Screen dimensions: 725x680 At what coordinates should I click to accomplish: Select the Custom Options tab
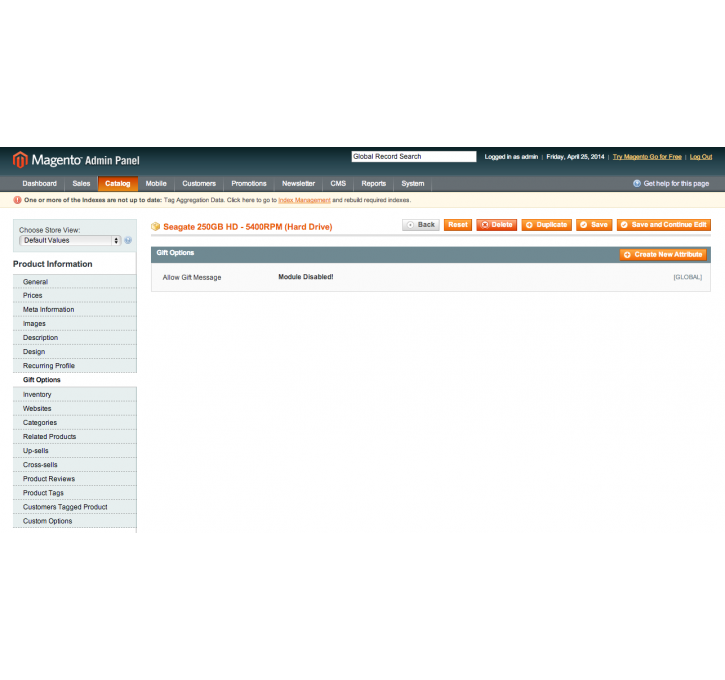(x=75, y=521)
